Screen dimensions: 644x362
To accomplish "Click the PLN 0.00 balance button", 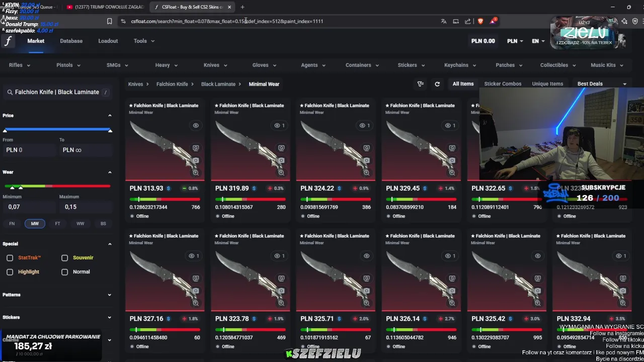I will coord(483,41).
